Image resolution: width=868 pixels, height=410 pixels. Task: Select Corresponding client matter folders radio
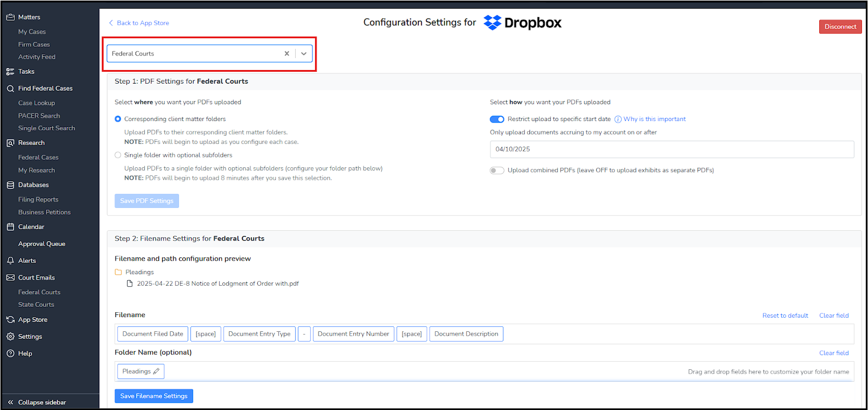coord(118,119)
